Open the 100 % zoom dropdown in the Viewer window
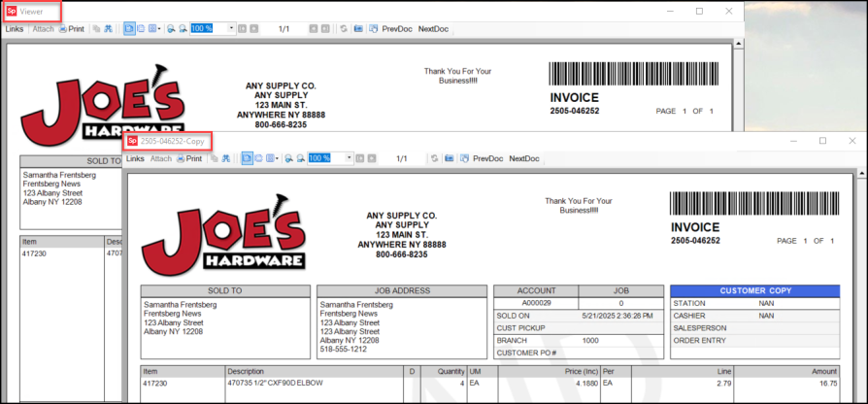Image resolution: width=868 pixels, height=404 pixels. click(x=232, y=29)
